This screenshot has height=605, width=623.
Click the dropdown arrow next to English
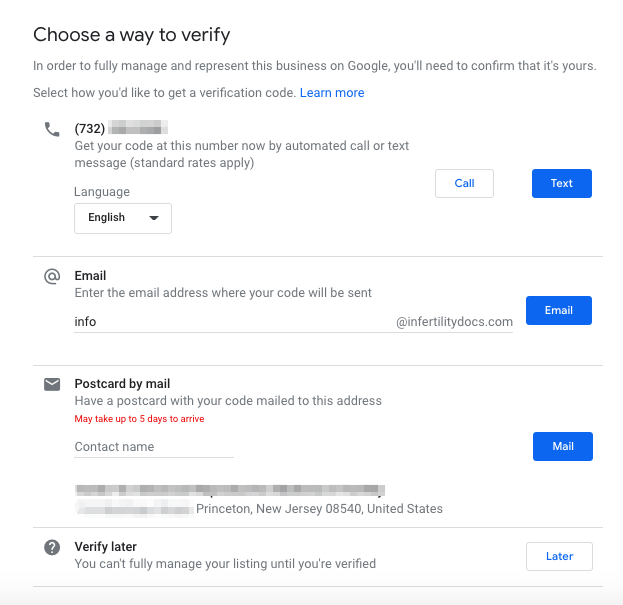154,218
